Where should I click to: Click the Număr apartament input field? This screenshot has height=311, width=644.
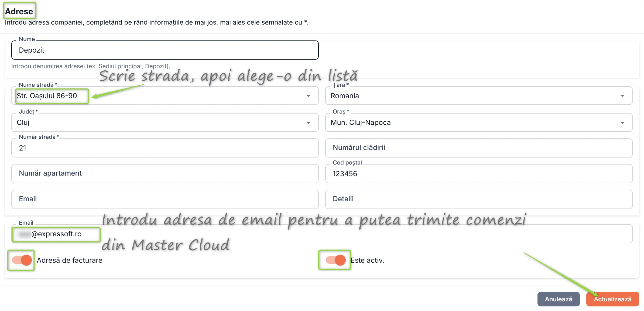pyautogui.click(x=165, y=173)
